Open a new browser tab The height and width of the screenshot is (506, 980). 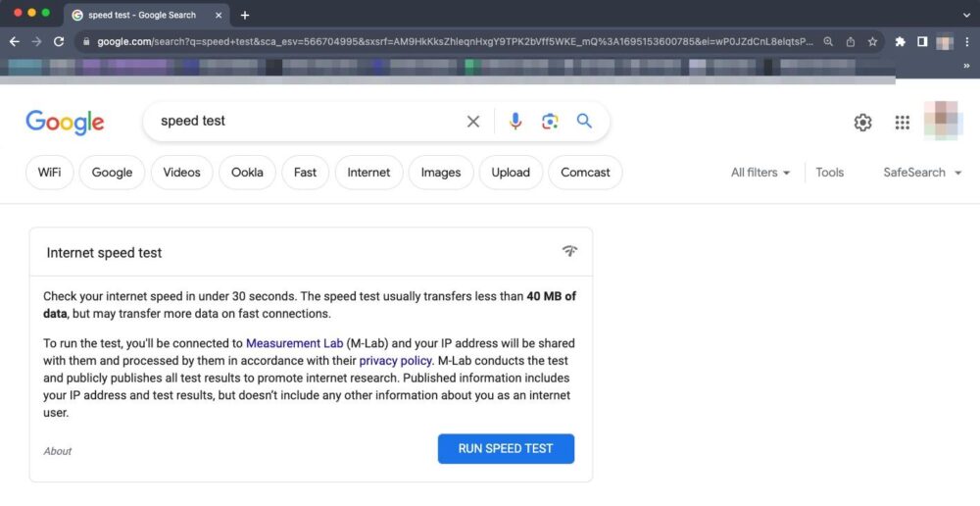[245, 15]
